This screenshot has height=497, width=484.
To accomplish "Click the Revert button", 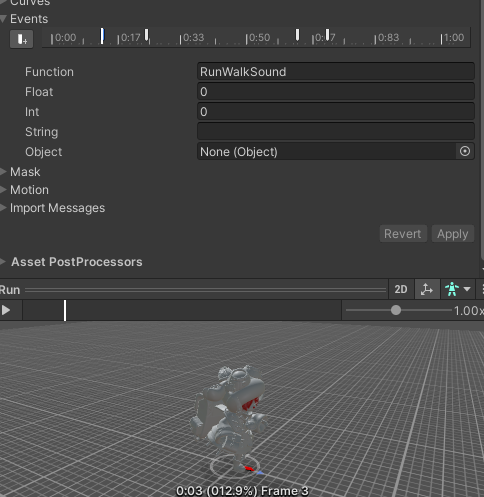I will pos(403,234).
